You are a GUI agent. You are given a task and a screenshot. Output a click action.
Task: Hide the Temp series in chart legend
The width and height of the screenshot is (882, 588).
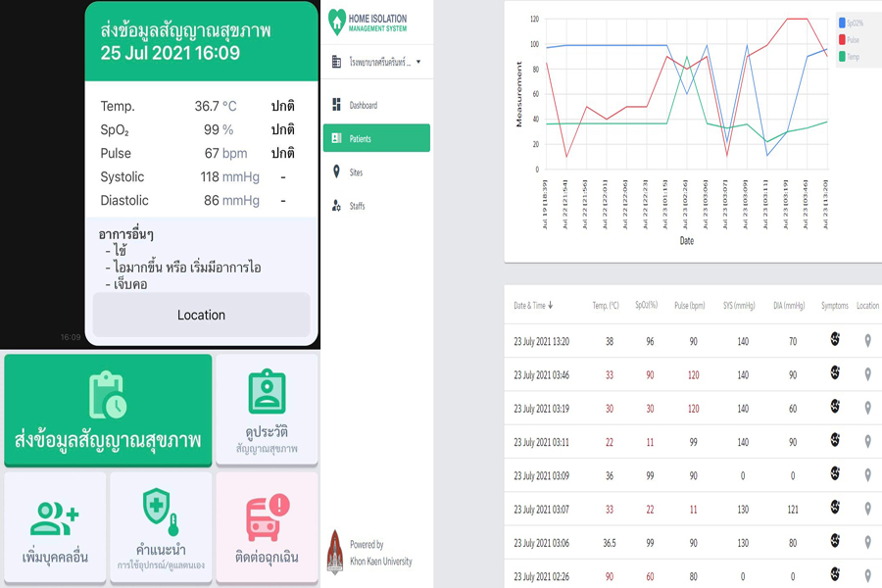[847, 57]
